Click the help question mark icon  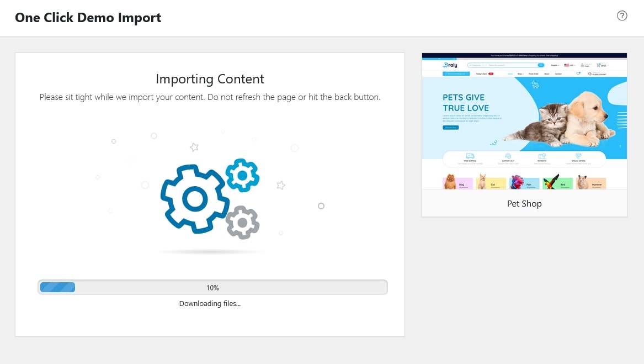click(x=622, y=15)
